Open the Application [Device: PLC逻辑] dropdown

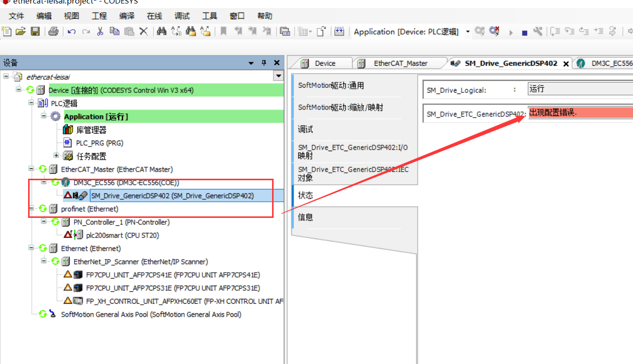click(468, 32)
